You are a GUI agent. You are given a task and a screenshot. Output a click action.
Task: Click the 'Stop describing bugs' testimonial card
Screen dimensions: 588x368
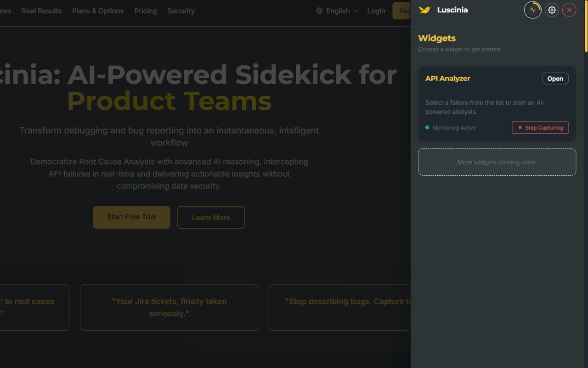click(x=339, y=307)
